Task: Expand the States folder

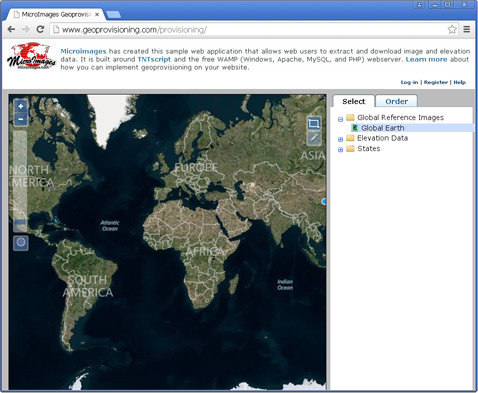Action: click(x=340, y=150)
